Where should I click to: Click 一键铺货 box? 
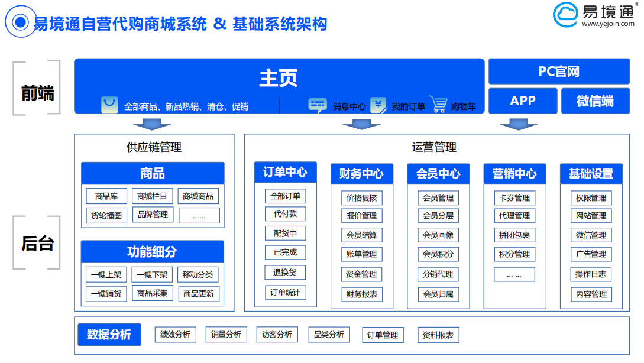pyautogui.click(x=106, y=294)
